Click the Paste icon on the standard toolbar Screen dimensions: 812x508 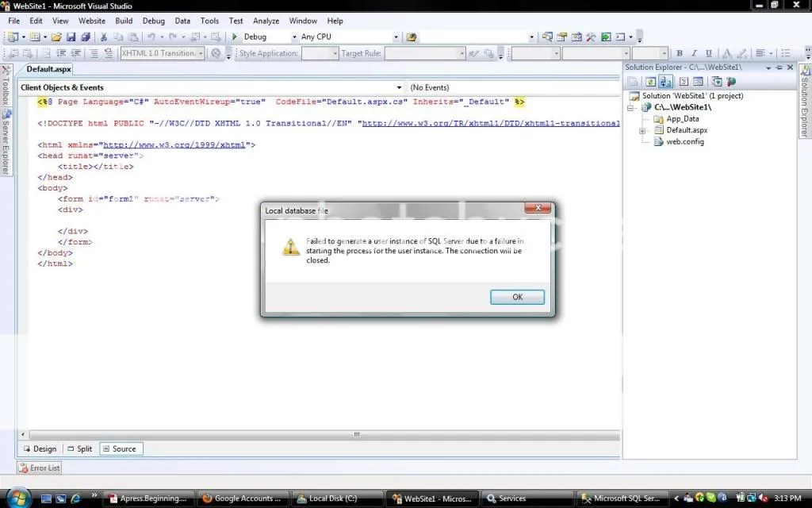pyautogui.click(x=132, y=37)
